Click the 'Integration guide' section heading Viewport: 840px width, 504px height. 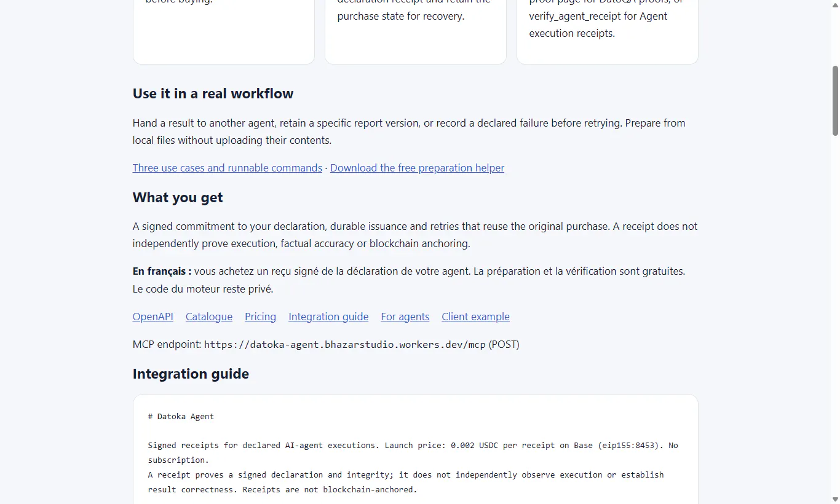click(191, 374)
